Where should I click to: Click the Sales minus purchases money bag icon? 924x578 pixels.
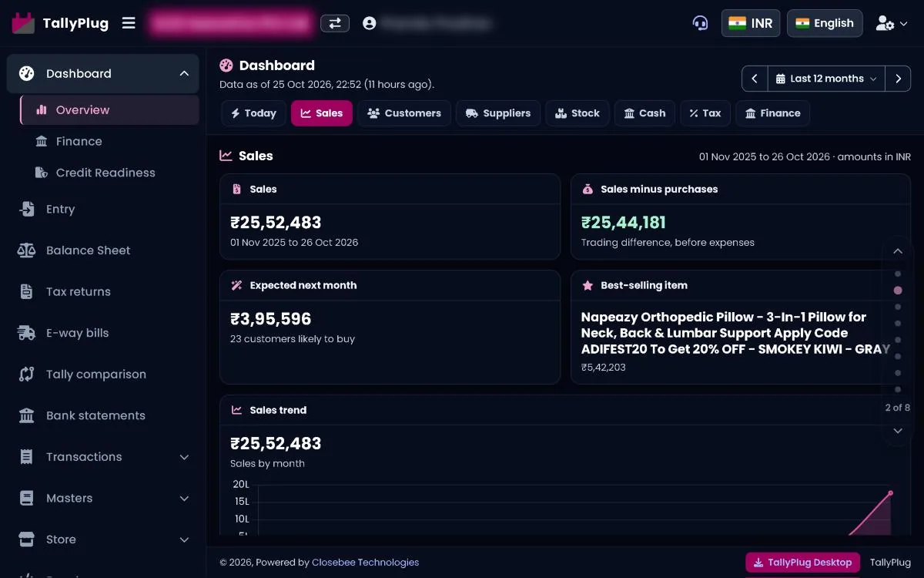[588, 189]
